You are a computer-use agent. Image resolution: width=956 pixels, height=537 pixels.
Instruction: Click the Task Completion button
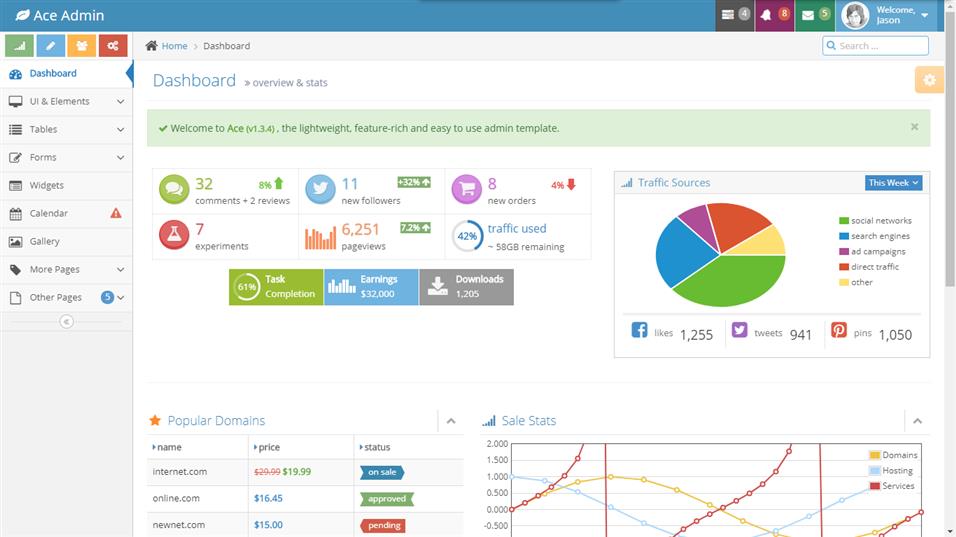coord(276,286)
